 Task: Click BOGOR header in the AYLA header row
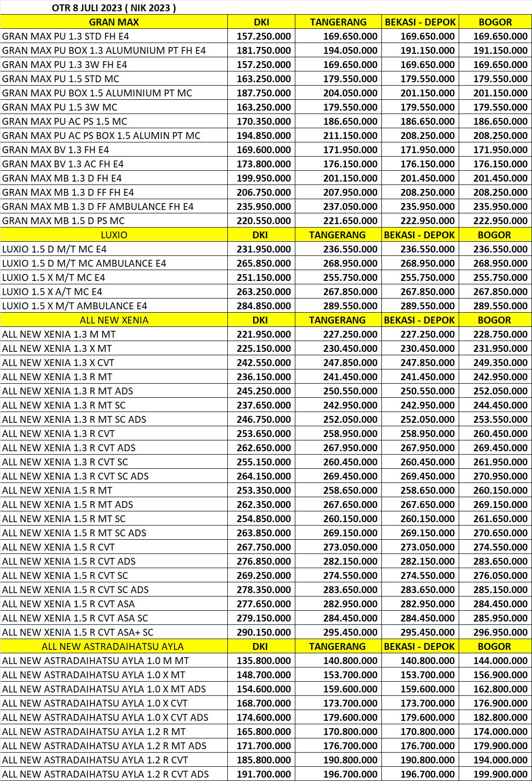coord(495,646)
